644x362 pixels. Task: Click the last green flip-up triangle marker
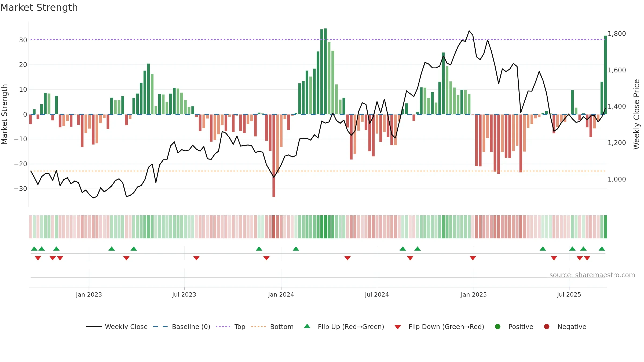pos(602,249)
